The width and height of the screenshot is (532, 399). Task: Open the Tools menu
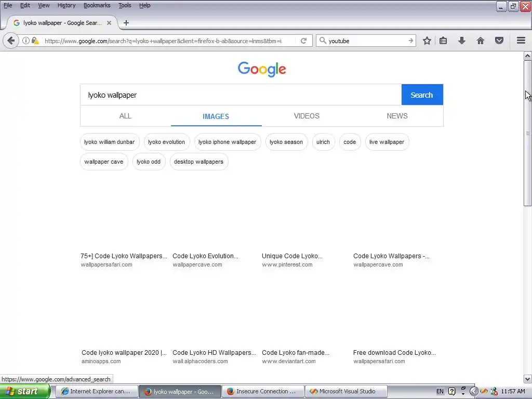(x=125, y=5)
